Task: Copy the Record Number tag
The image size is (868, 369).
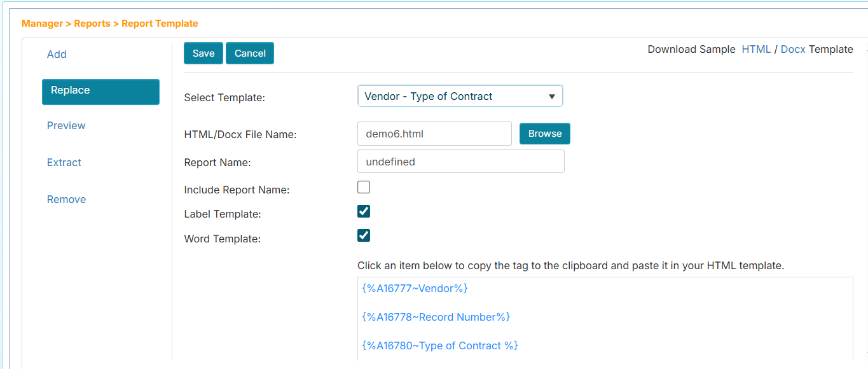Action: click(x=436, y=317)
